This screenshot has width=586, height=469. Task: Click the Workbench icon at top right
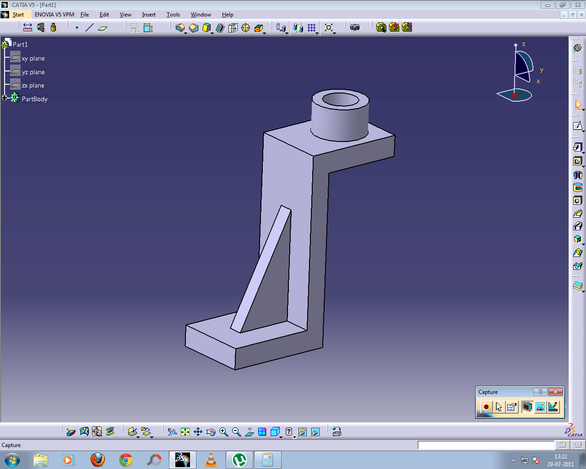click(577, 48)
